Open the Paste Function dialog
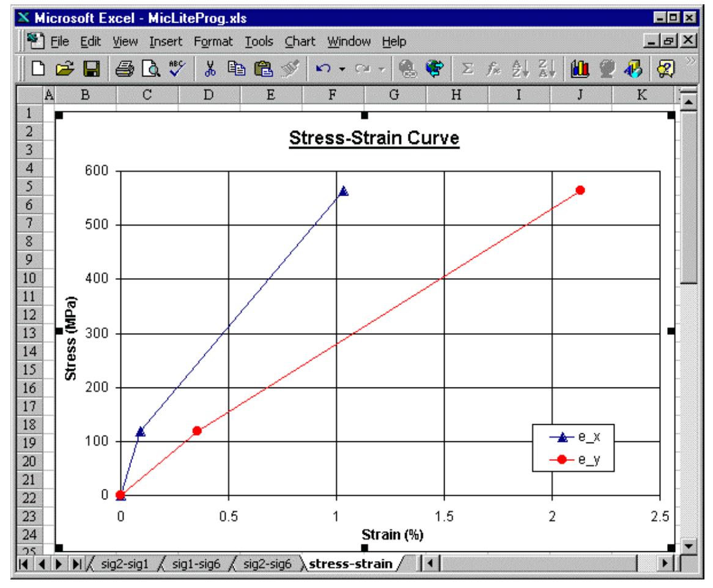 (x=493, y=70)
